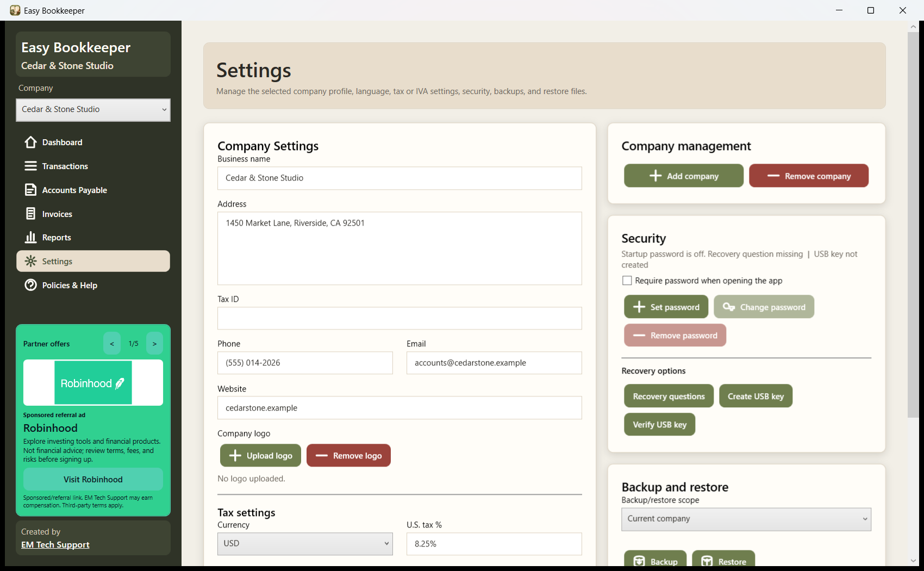Open Recovery questions
This screenshot has width=924, height=571.
(x=669, y=396)
